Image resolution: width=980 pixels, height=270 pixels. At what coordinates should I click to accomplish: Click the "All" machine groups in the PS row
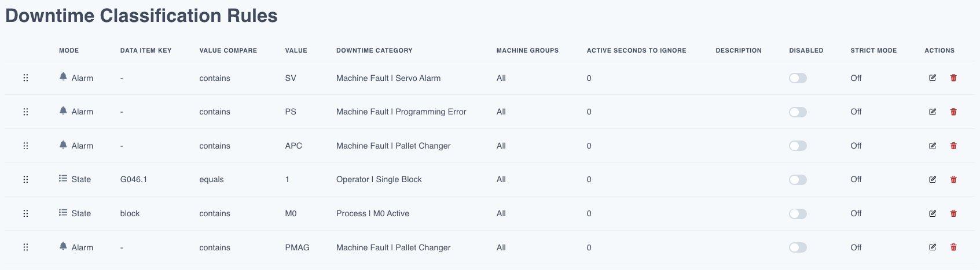coord(501,112)
